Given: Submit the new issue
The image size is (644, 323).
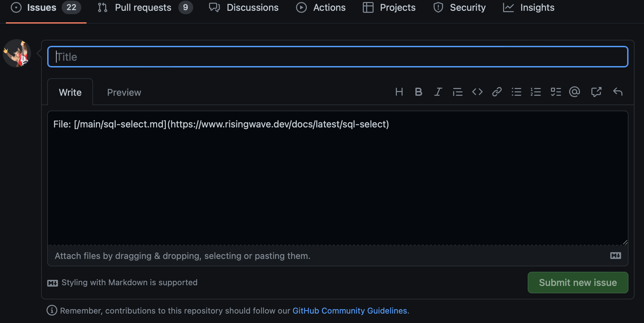Looking at the screenshot, I should click(577, 283).
